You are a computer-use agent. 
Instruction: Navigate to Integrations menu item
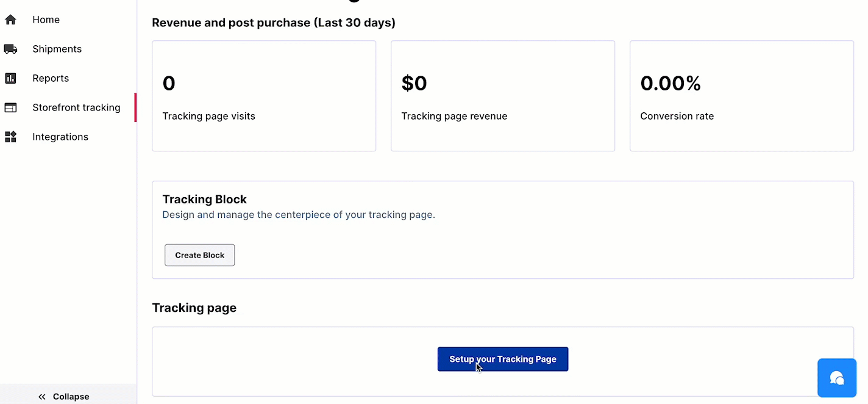click(60, 137)
